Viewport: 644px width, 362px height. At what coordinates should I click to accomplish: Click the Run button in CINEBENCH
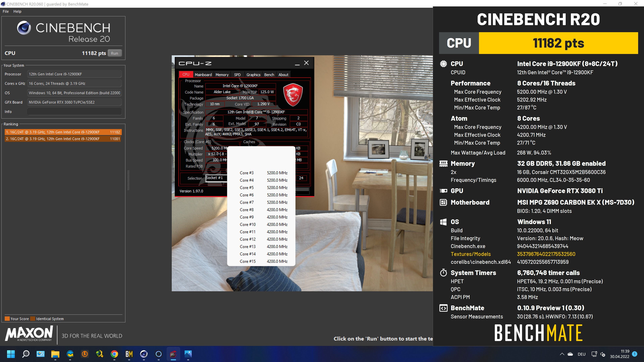pos(115,53)
